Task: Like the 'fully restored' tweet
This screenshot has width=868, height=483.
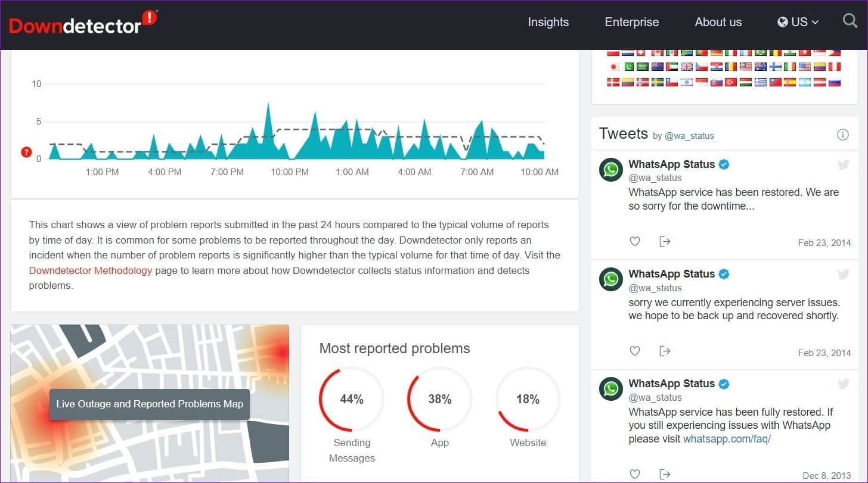Action: coord(635,474)
